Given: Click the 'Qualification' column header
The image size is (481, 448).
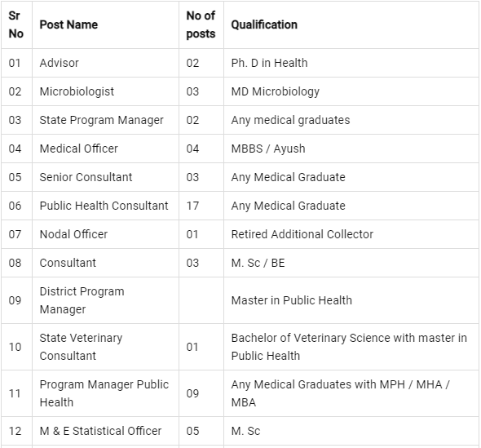Looking at the screenshot, I should 264,24.
